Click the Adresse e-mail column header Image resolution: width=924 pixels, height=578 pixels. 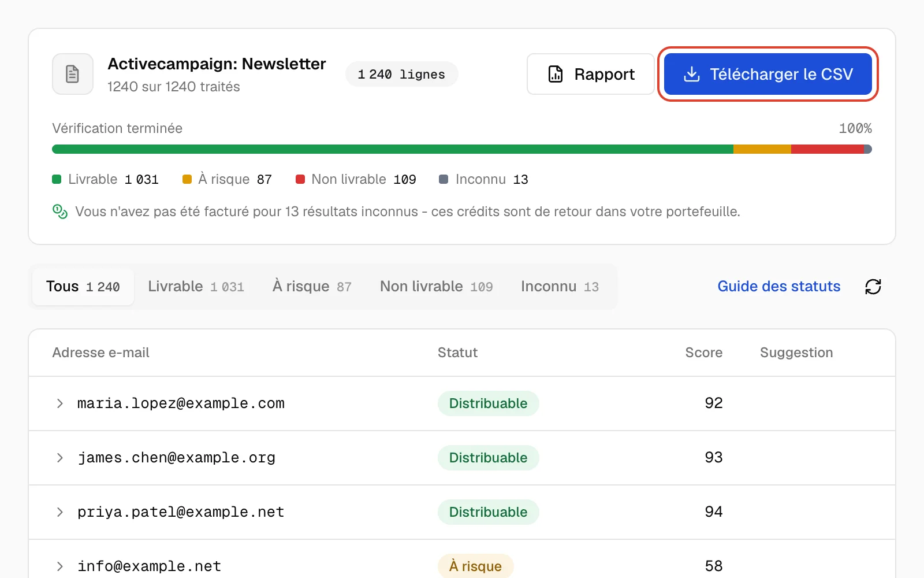click(x=100, y=353)
